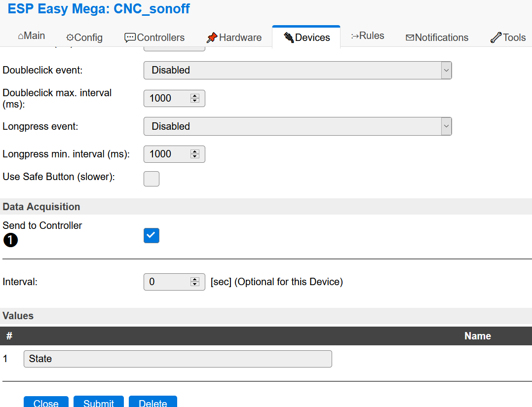Increase the Longpress min. interval value
The width and height of the screenshot is (532, 407).
tap(195, 151)
